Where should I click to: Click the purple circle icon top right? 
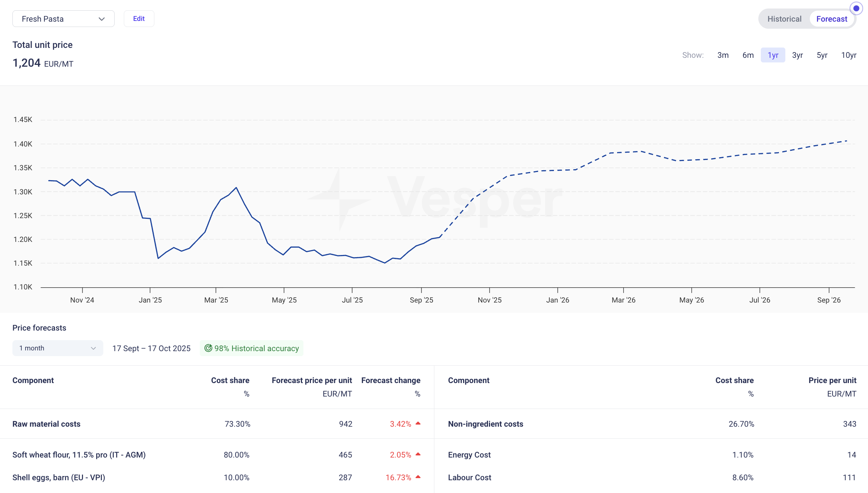[856, 8]
